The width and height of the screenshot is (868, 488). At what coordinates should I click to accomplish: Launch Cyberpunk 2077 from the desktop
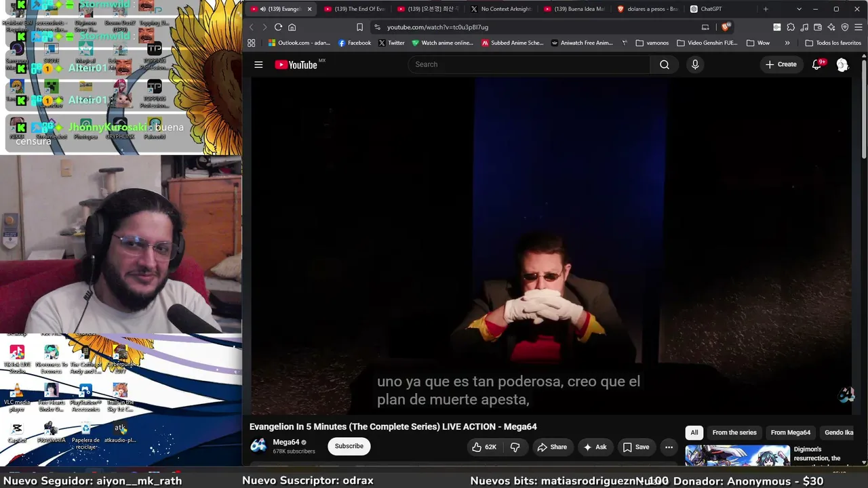pos(120,359)
